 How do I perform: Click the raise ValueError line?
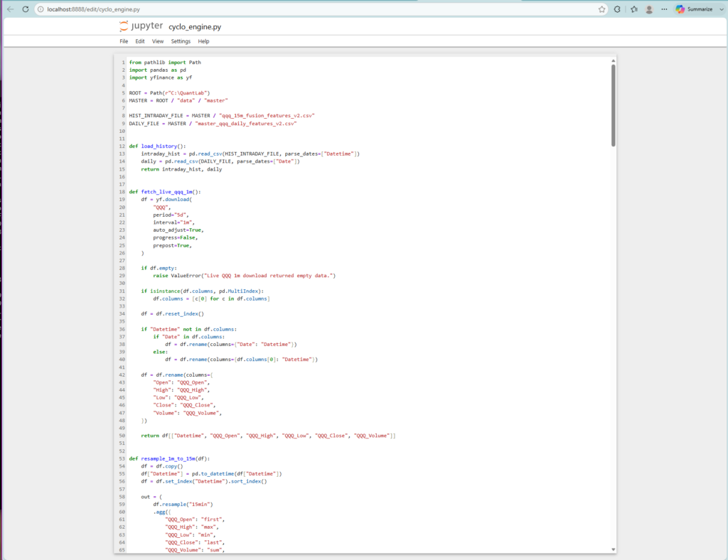(x=245, y=276)
